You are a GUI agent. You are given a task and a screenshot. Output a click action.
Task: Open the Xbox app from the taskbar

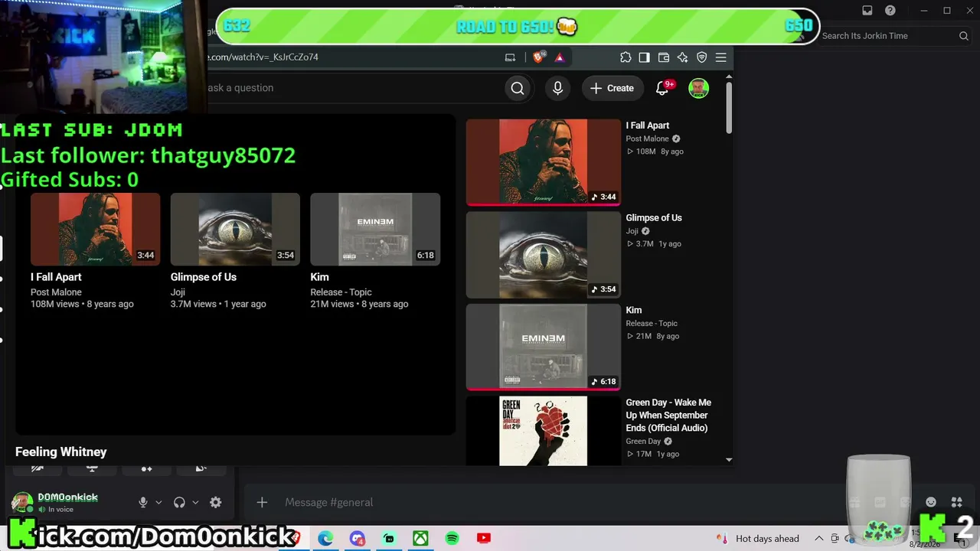tap(420, 539)
